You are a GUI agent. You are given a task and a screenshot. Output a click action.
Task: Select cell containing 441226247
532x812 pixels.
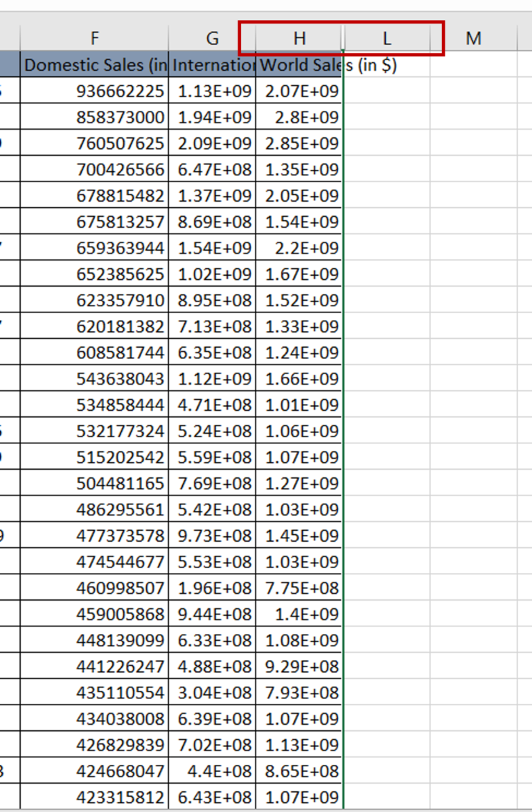click(94, 666)
